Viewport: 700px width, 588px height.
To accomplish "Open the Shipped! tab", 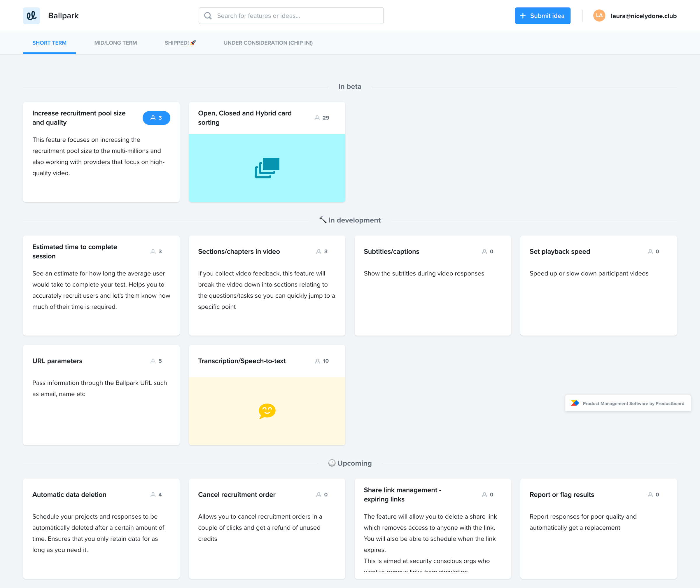I will point(180,43).
